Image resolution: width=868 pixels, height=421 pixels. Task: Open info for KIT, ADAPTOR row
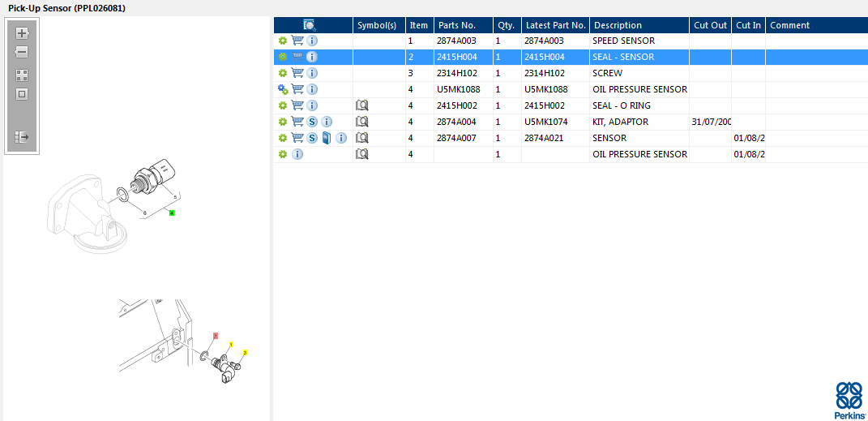point(327,122)
